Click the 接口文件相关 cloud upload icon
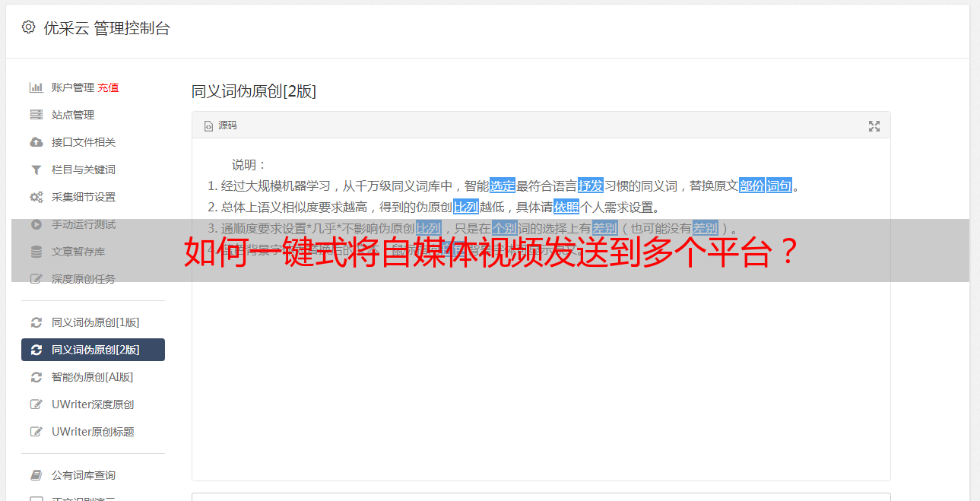Screen dimensions: 980x501 pyautogui.click(x=36, y=142)
